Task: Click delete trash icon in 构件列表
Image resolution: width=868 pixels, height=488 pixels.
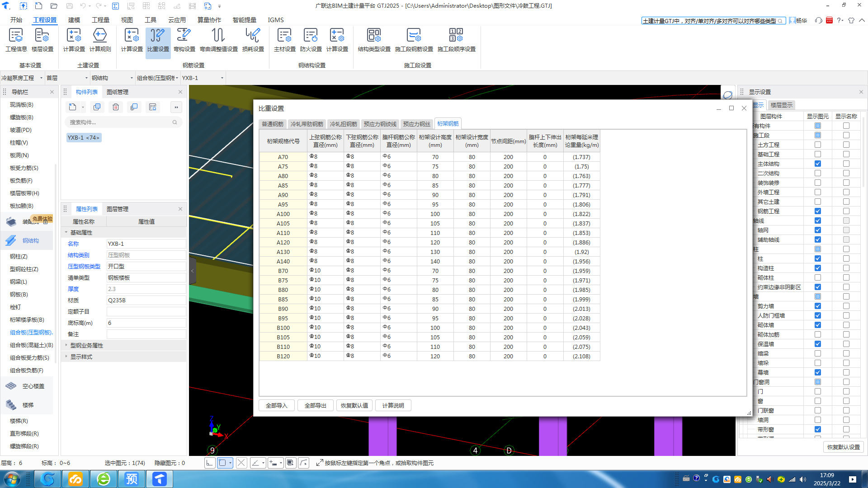Action: click(116, 107)
